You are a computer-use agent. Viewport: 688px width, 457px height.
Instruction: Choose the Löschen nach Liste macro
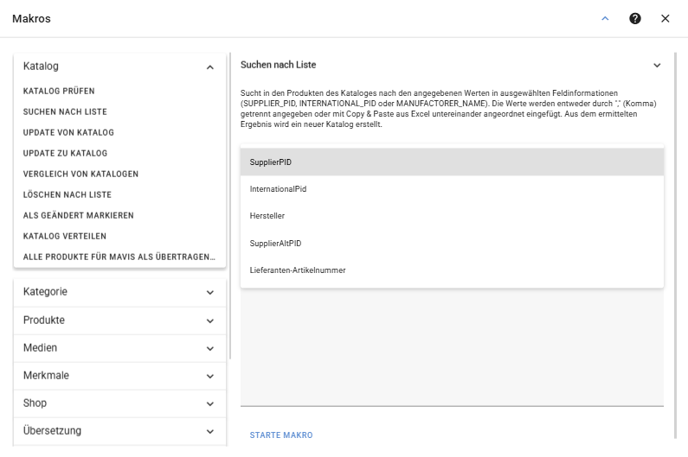coord(67,195)
